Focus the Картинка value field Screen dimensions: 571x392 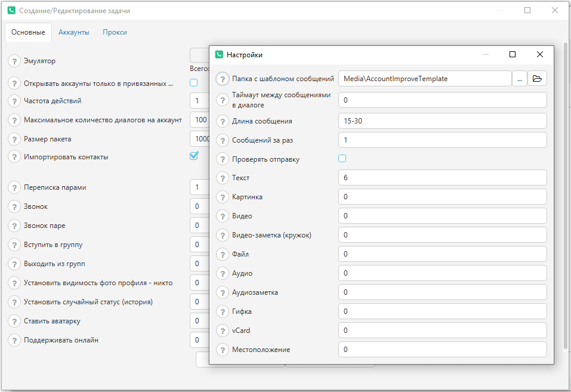point(443,197)
